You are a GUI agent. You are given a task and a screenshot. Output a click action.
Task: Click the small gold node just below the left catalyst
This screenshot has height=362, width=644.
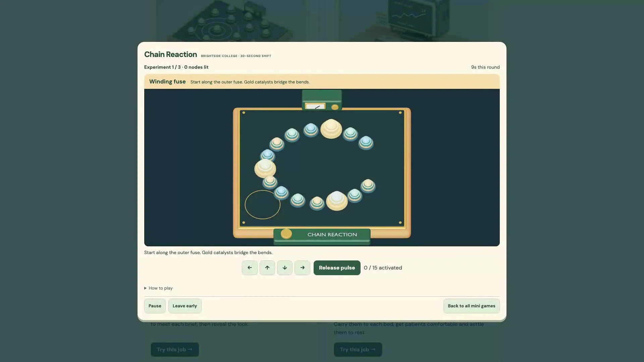point(270,182)
